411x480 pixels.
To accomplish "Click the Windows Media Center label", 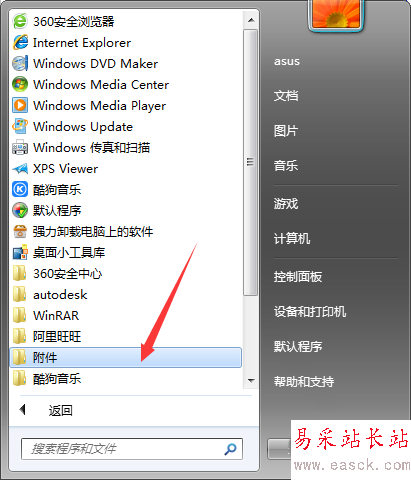I will click(x=101, y=85).
